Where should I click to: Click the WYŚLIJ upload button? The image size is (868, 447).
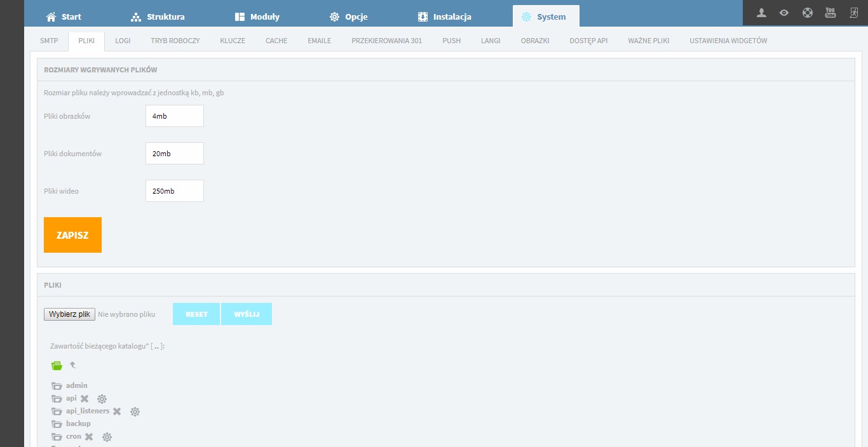tap(247, 314)
